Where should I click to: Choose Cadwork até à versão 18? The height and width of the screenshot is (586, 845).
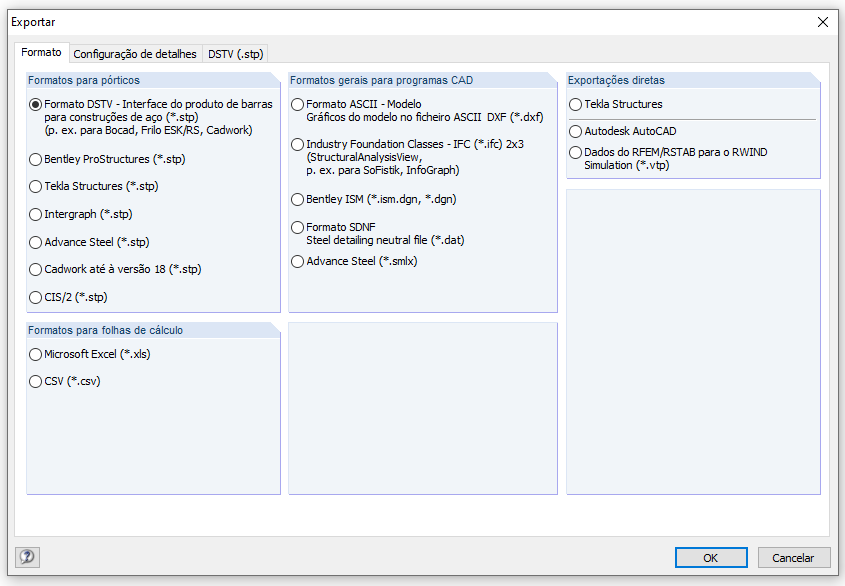[x=36, y=269]
